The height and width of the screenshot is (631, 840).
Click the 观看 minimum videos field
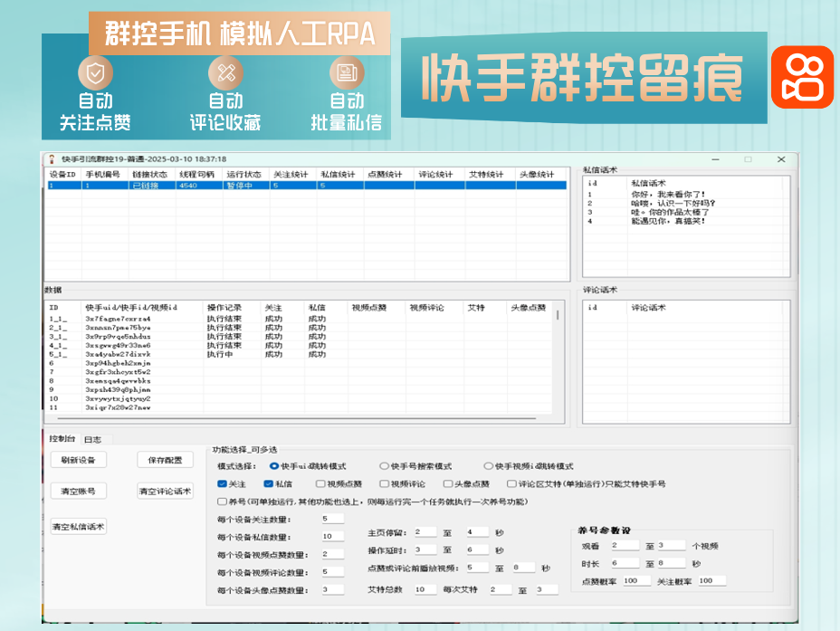pyautogui.click(x=625, y=545)
